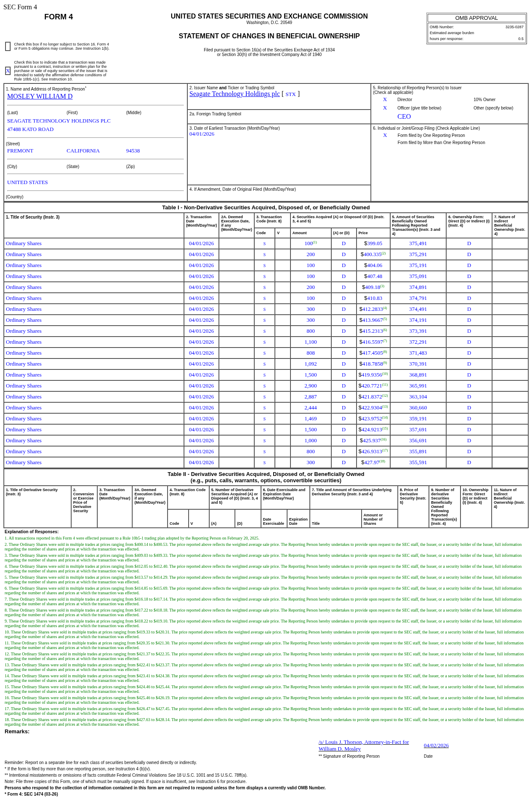Select the price $399.05 cell
The height and width of the screenshot is (807, 532).
[x=373, y=243]
